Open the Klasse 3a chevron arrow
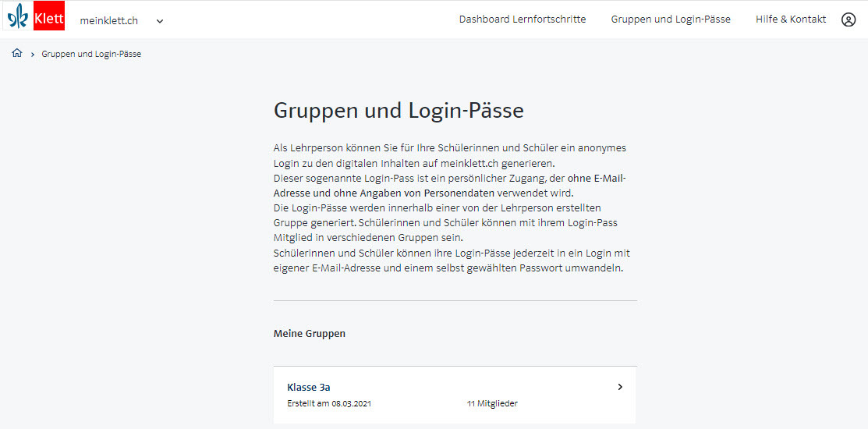868x429 pixels. point(620,387)
